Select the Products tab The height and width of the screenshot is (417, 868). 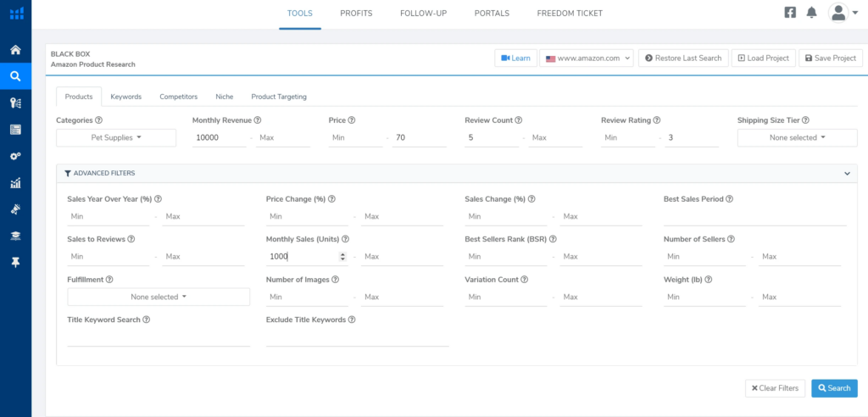coord(79,97)
